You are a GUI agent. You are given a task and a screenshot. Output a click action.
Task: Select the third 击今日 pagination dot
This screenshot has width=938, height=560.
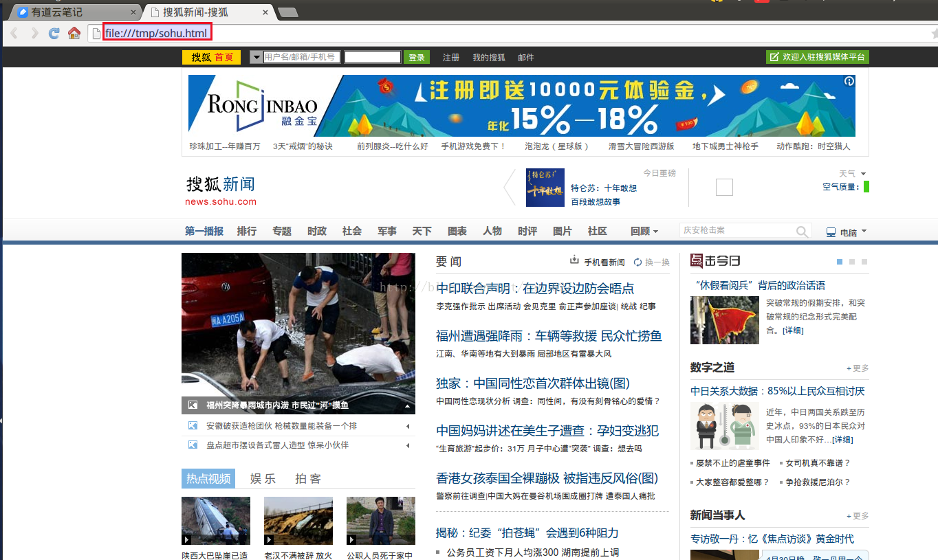(x=864, y=262)
